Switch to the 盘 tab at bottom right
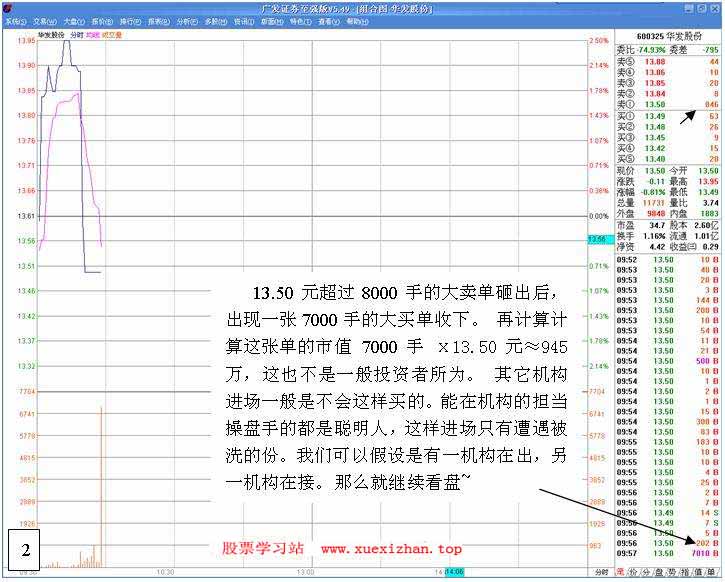 660,572
